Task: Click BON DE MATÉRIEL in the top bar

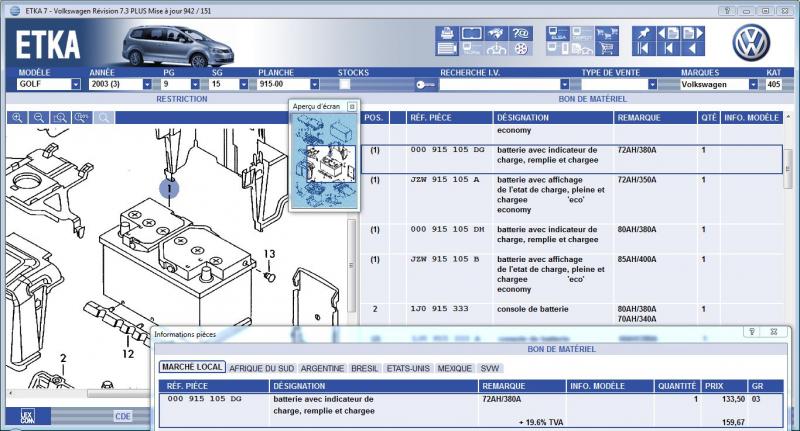Action: tap(592, 99)
